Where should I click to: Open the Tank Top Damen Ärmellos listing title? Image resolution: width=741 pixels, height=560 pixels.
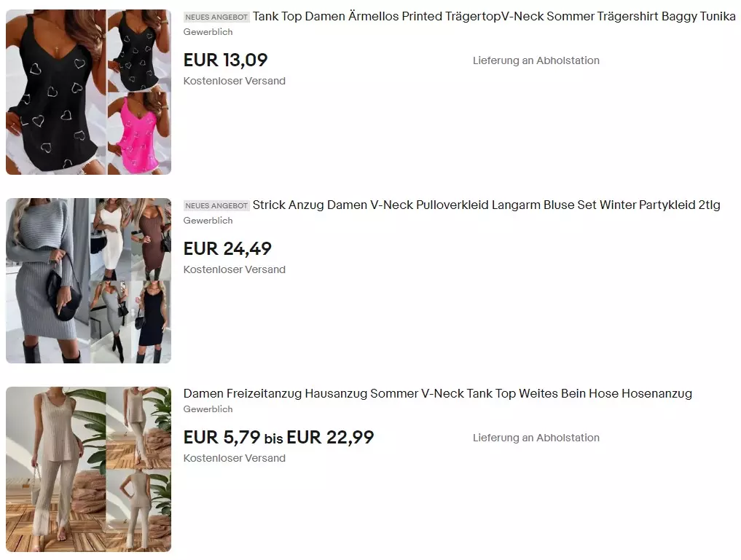[494, 17]
